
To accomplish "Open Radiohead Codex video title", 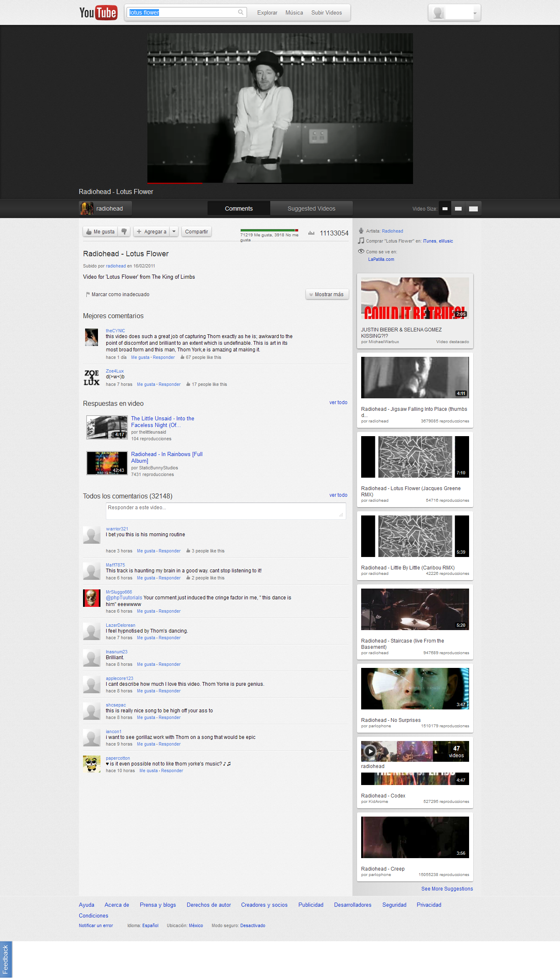I will pyautogui.click(x=383, y=796).
